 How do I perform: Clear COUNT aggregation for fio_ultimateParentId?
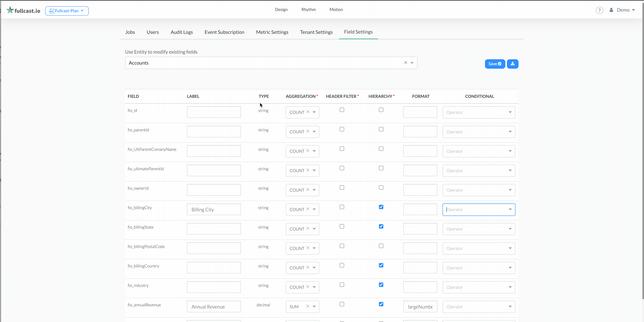point(308,170)
